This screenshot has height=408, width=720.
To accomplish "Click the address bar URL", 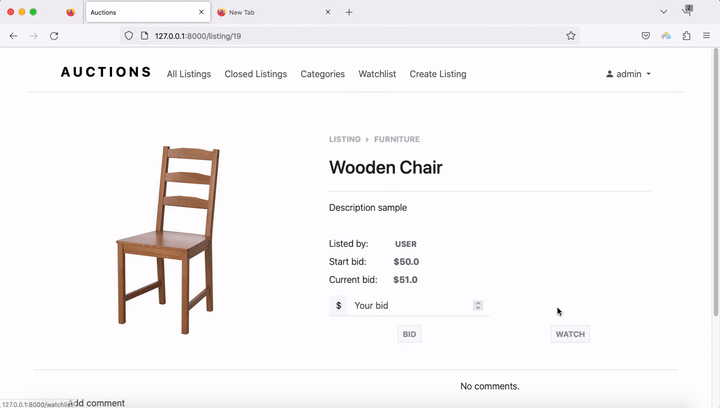I will click(198, 36).
